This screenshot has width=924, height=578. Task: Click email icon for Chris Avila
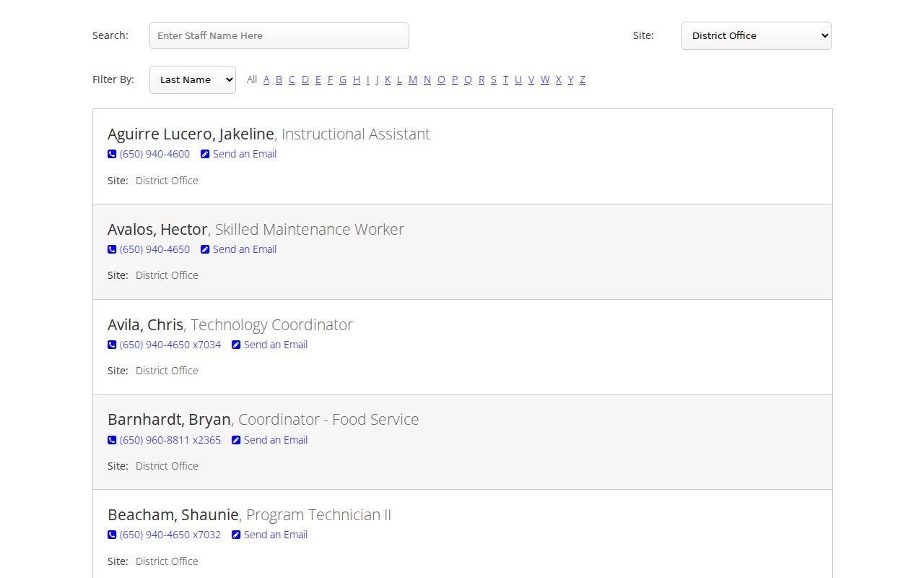(x=236, y=345)
